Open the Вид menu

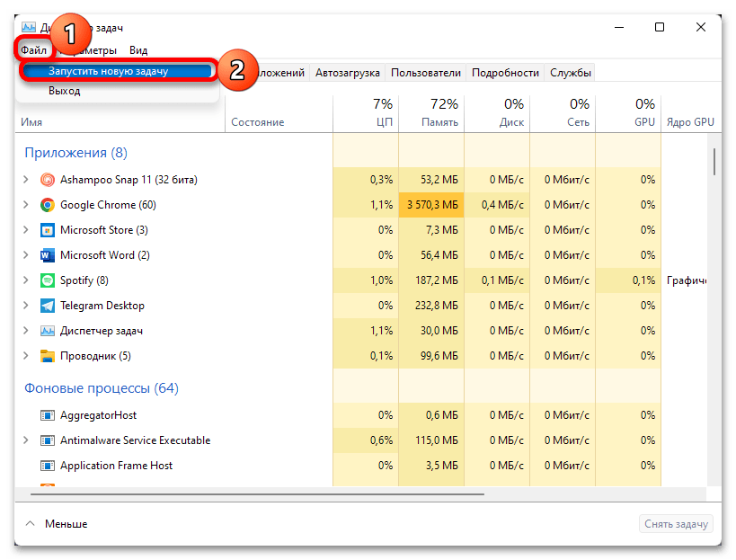tap(138, 50)
